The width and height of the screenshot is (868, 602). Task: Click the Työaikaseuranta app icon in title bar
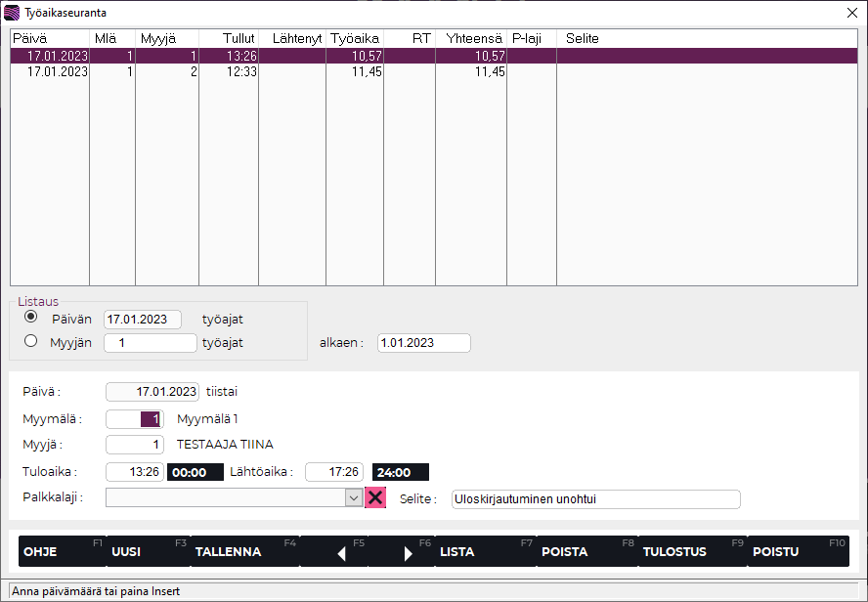coord(12,13)
